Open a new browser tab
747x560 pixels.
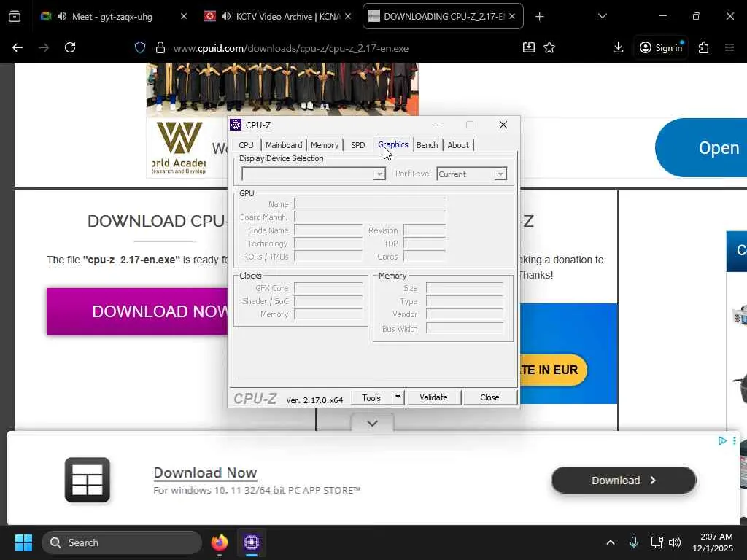(539, 17)
